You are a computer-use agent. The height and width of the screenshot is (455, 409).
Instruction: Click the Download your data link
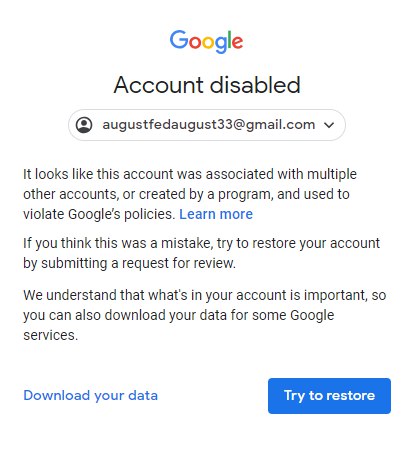tap(91, 396)
